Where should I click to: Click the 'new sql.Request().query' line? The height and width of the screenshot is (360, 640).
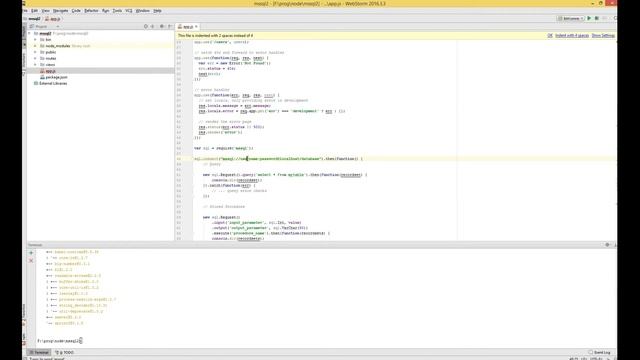pos(284,175)
